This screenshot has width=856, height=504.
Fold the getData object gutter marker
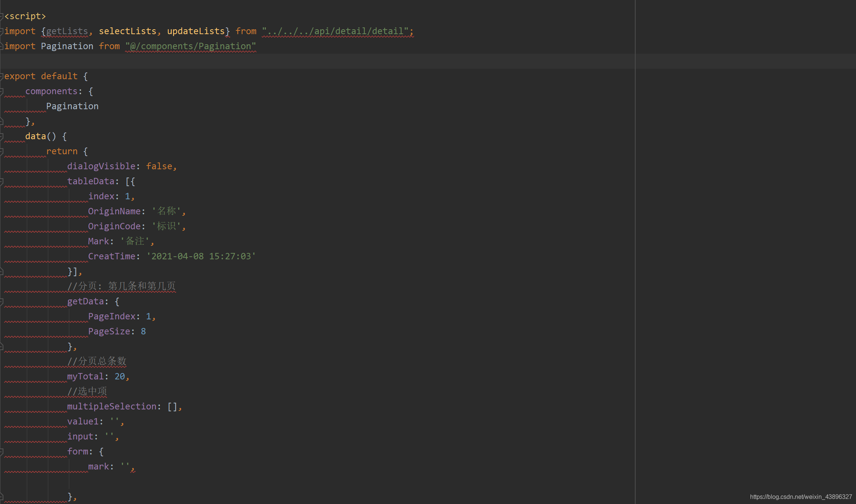click(x=2, y=301)
